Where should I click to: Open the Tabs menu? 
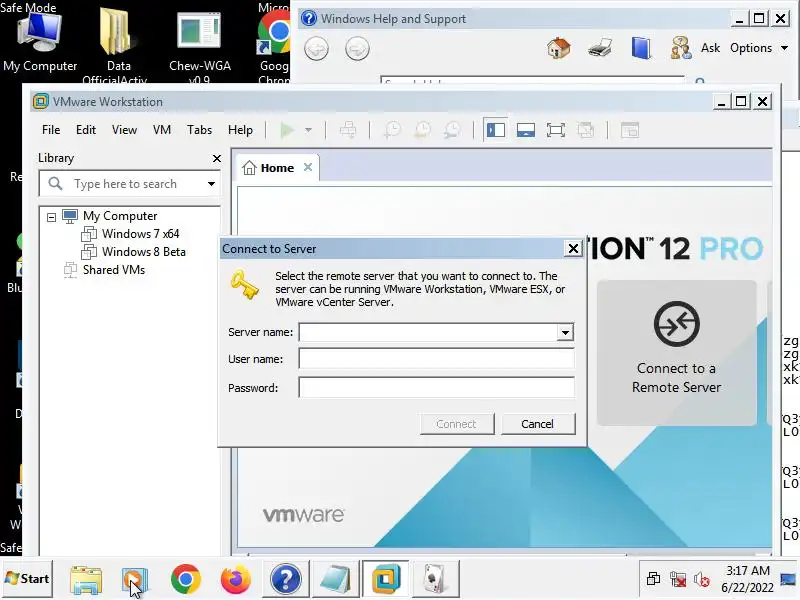click(x=199, y=130)
